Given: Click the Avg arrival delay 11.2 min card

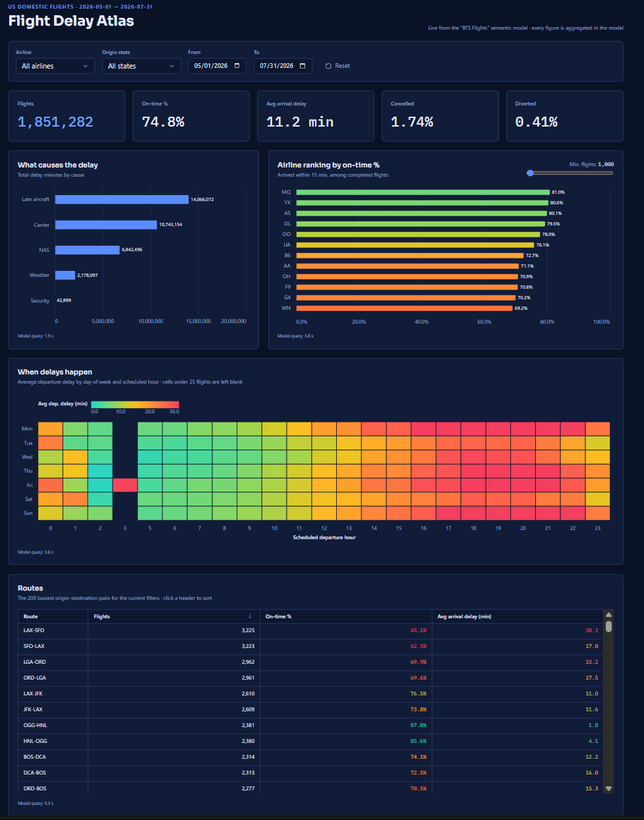Looking at the screenshot, I should point(316,116).
